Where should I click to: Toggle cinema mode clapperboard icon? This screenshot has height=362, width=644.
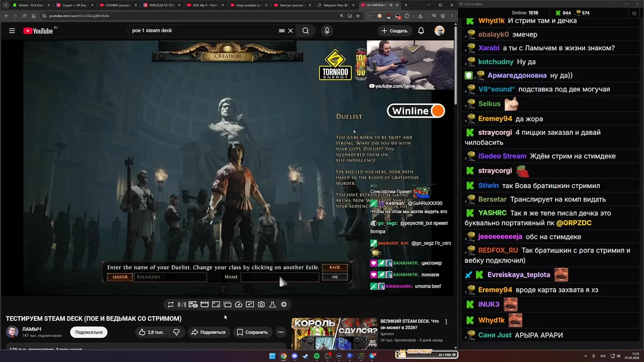205,304
